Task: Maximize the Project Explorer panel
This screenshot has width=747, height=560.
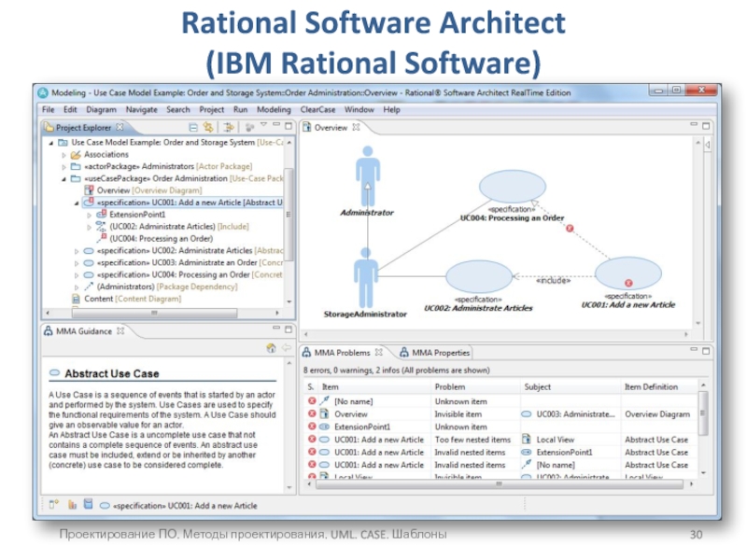Action: [289, 126]
